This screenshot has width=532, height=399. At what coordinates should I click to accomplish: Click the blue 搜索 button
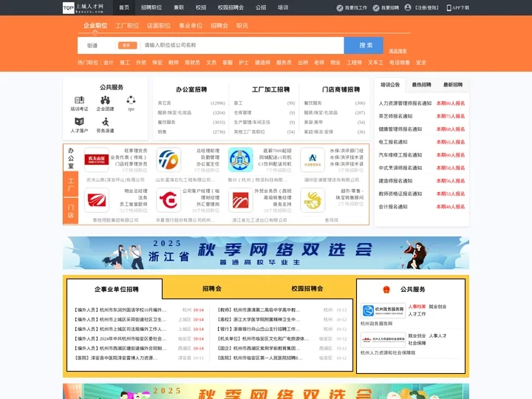tap(364, 45)
